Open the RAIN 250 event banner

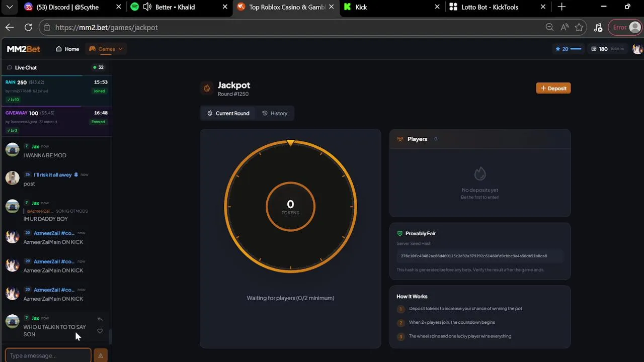click(x=56, y=90)
